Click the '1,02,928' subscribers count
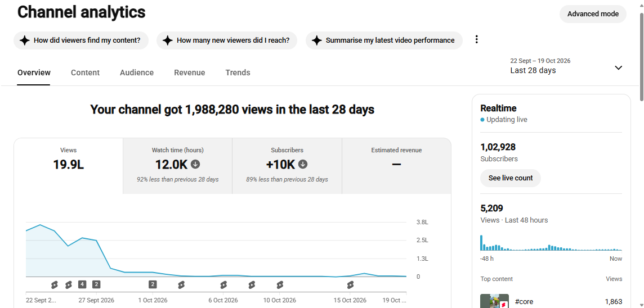 pos(498,147)
